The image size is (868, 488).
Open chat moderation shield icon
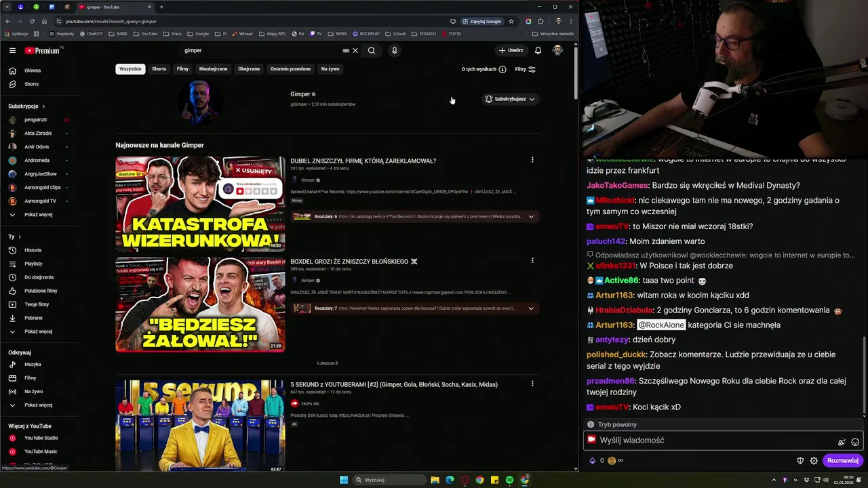(x=800, y=461)
